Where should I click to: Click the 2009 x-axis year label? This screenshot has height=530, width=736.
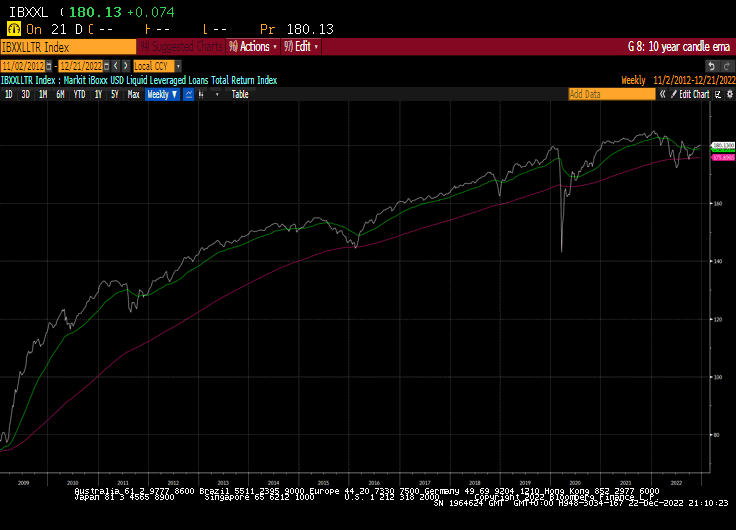pos(23,483)
